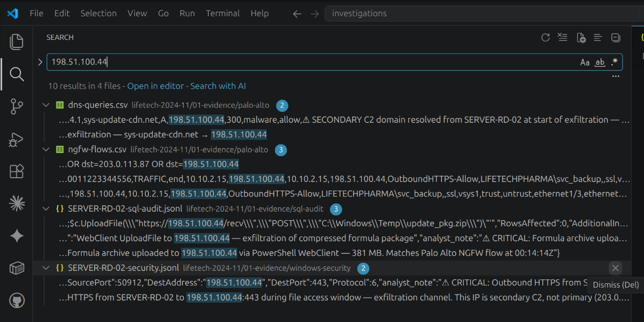Image resolution: width=644 pixels, height=322 pixels.
Task: Select the ngfw-flows.csv file row
Action: (332, 150)
